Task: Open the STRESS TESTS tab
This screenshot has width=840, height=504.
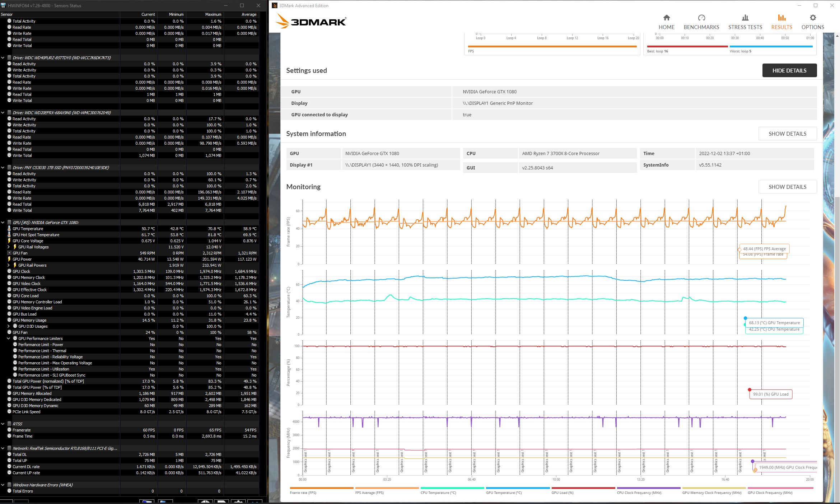Action: coord(745,22)
